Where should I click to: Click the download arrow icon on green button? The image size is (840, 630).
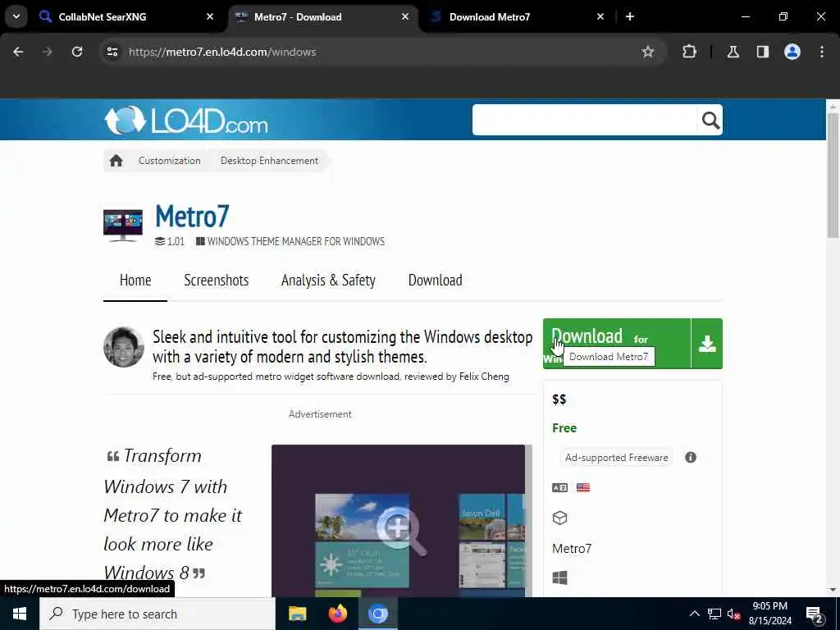tap(707, 344)
